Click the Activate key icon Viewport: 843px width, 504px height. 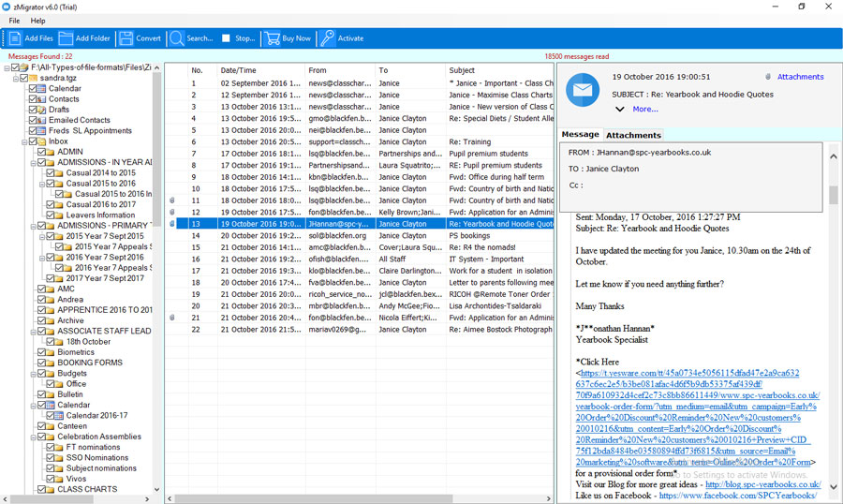pyautogui.click(x=327, y=38)
